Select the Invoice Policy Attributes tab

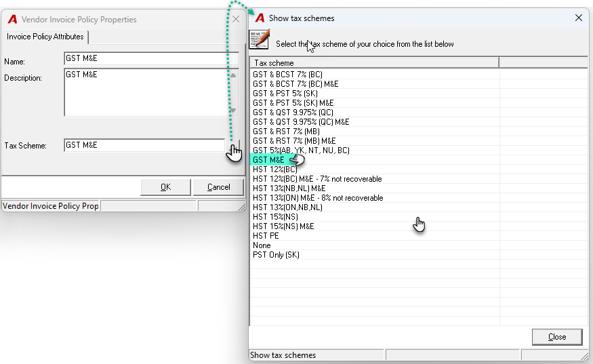click(45, 37)
